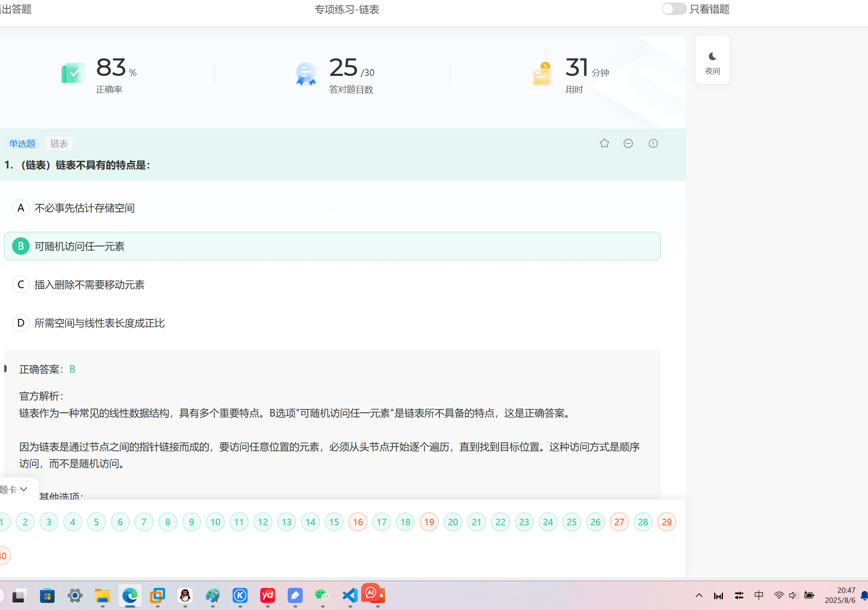The height and width of the screenshot is (610, 868).
Task: Switch Chinese input method 中 indicator
Action: coord(759,595)
